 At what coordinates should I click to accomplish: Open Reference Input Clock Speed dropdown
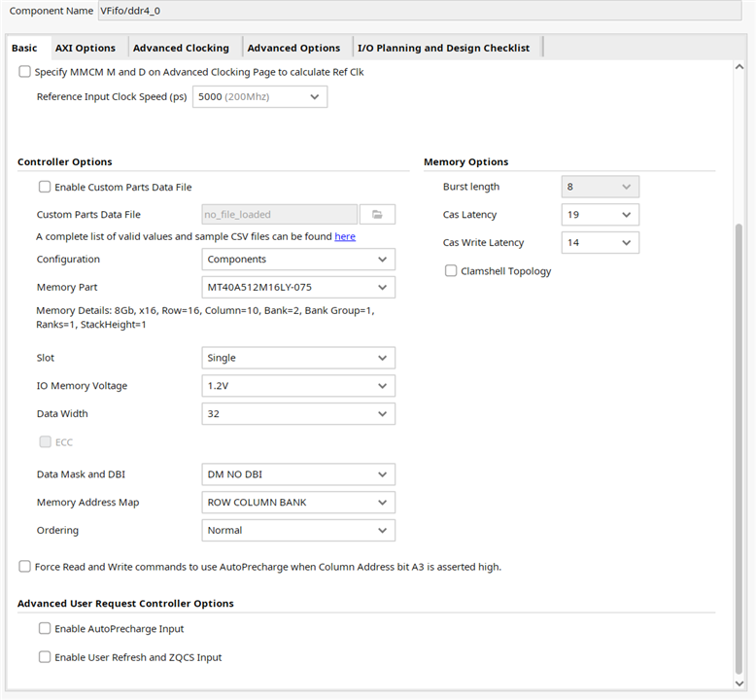259,96
